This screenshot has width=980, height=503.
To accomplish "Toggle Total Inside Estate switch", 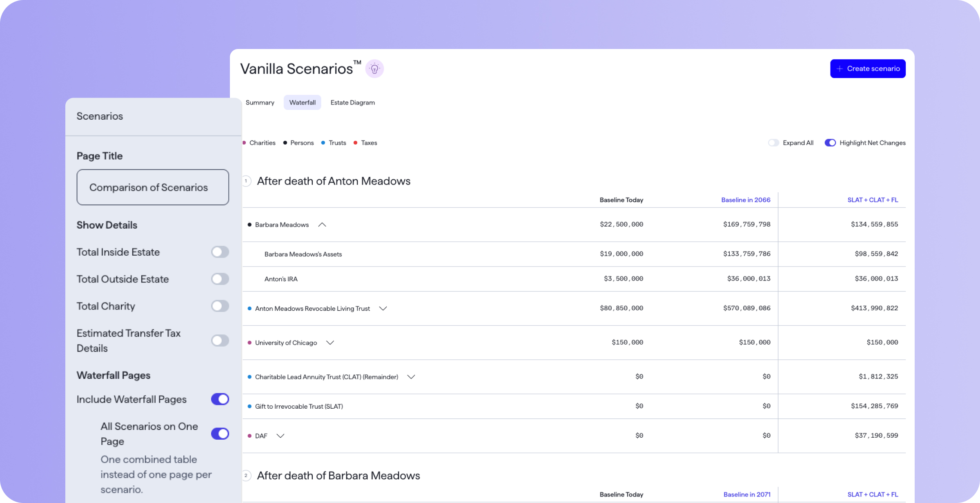I will [220, 252].
